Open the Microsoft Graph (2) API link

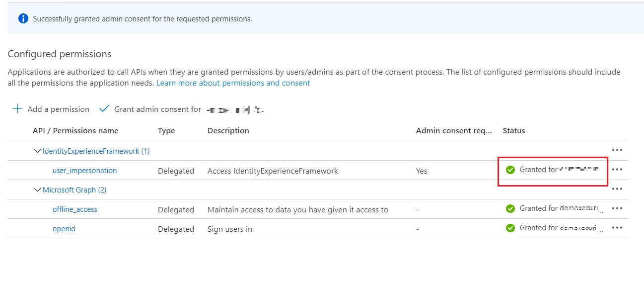[x=74, y=189]
